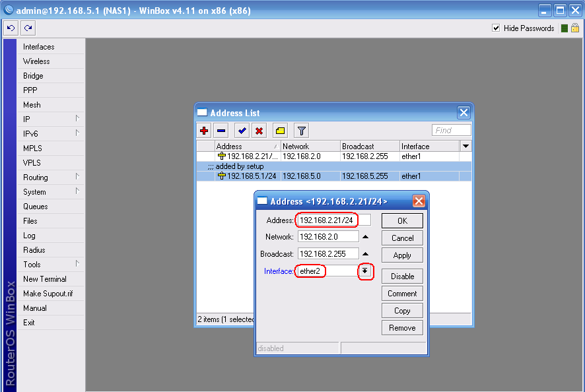Open the Radius menu item
The width and height of the screenshot is (585, 392).
51,250
